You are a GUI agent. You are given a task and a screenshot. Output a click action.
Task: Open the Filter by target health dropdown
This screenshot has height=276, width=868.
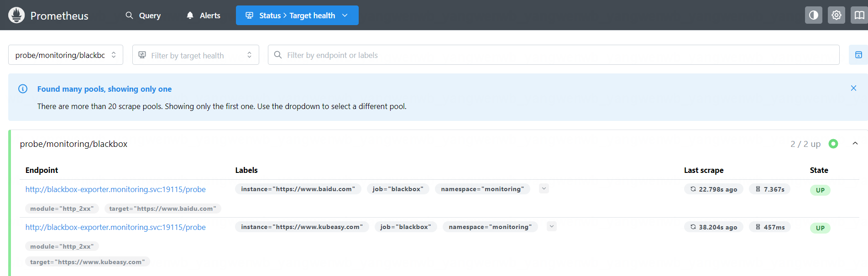click(x=195, y=55)
